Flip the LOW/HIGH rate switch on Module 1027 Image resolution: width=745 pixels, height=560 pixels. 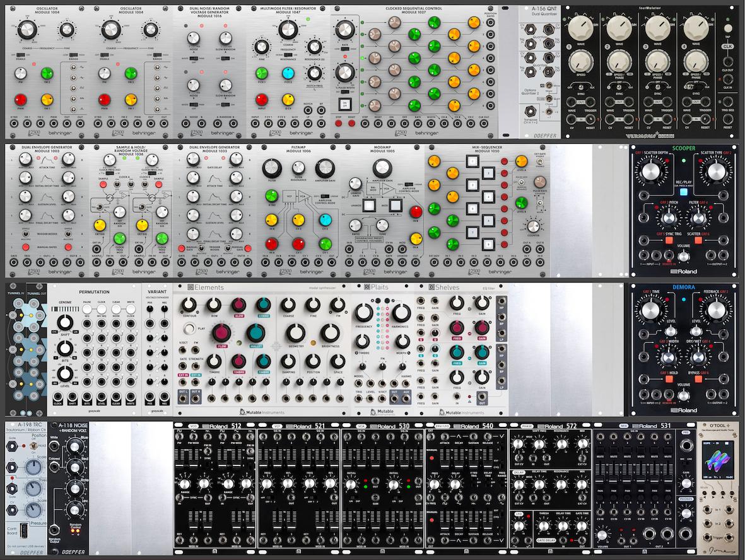coord(344,49)
